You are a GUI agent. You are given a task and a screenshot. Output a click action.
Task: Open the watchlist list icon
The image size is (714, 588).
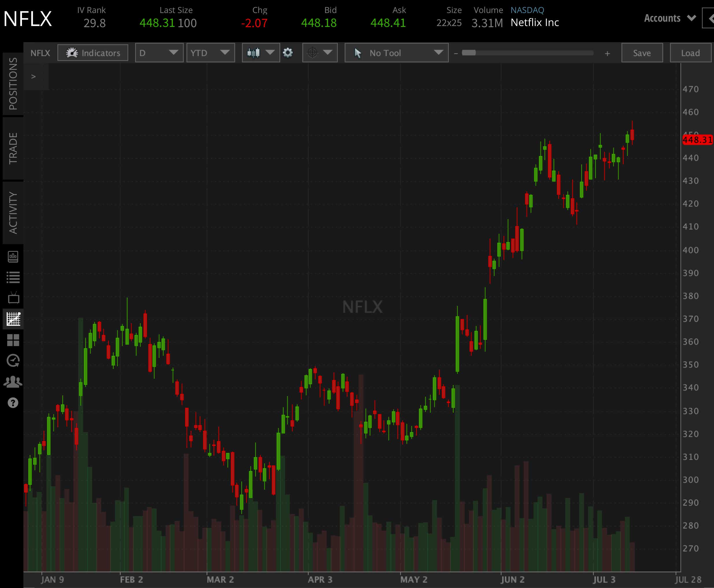click(x=13, y=278)
